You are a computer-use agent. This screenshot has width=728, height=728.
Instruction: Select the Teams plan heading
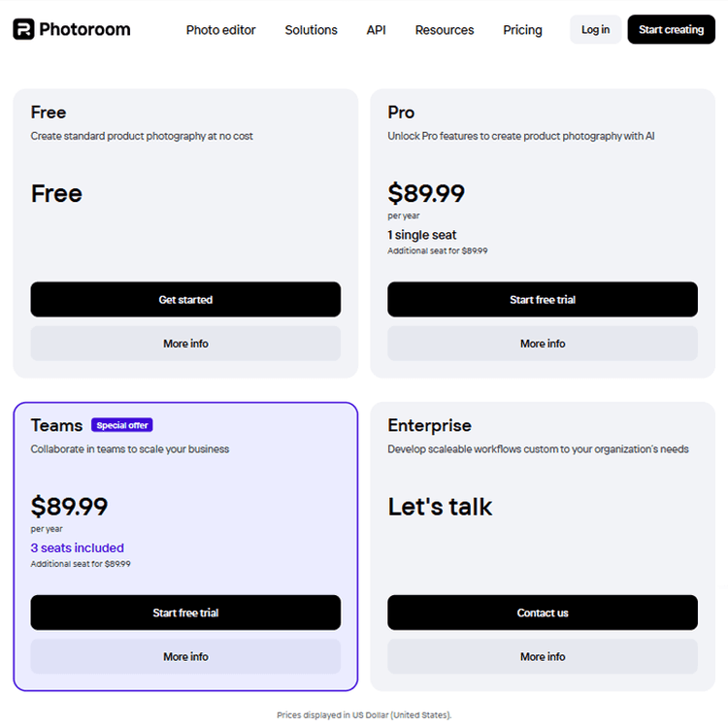tap(56, 425)
